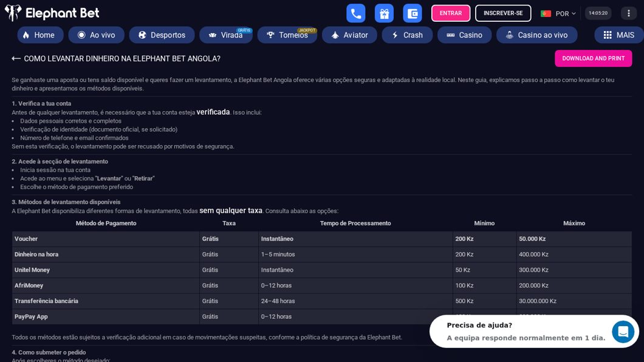
Task: Click the flame icon on Home tab
Action: coord(26,35)
